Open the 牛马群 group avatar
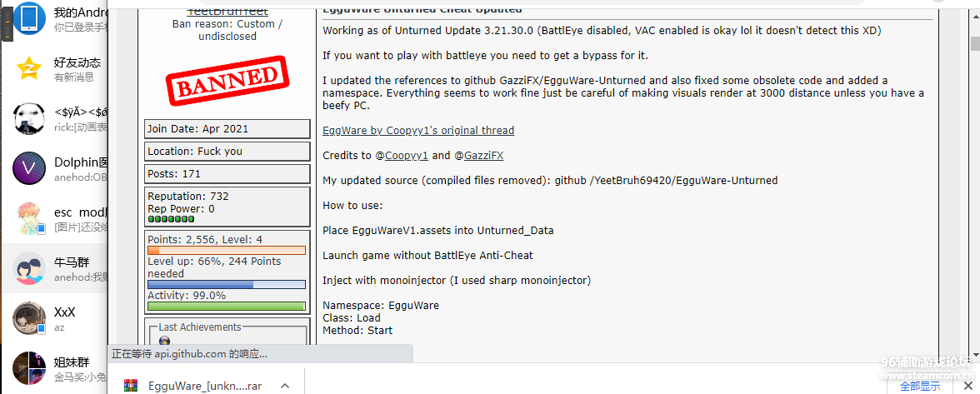980x394 pixels. point(29,268)
